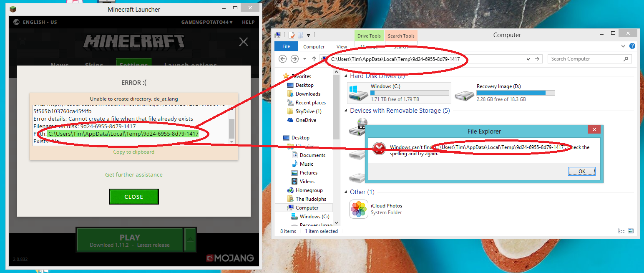Select OneDrive in navigation pane
This screenshot has width=644, height=273.
(306, 120)
